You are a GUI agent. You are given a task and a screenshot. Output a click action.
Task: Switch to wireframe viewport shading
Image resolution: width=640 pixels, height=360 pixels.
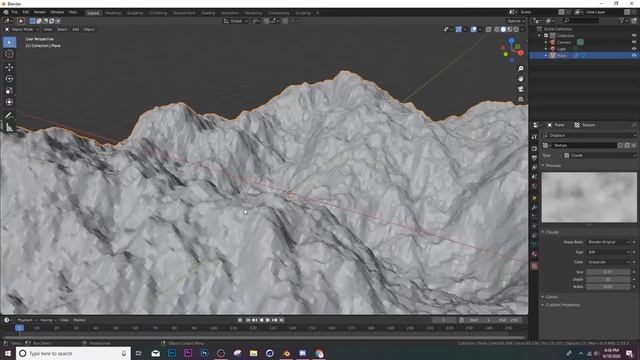[497, 29]
